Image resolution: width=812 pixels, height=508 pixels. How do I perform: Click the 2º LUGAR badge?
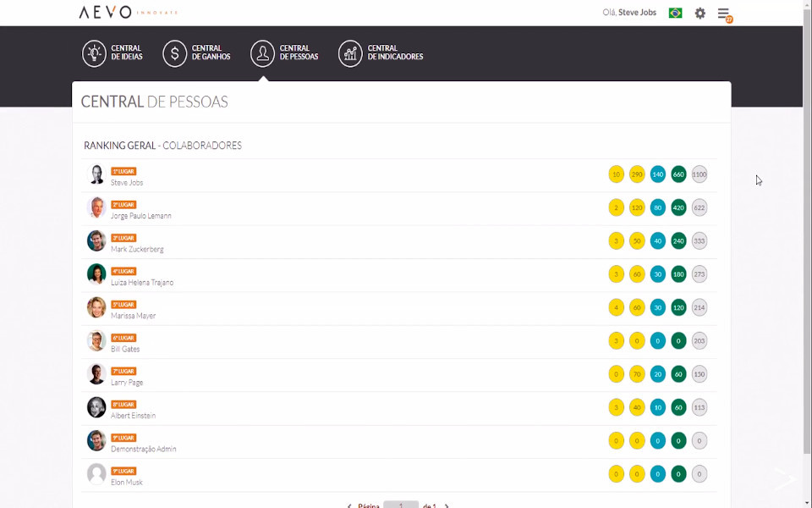123,204
